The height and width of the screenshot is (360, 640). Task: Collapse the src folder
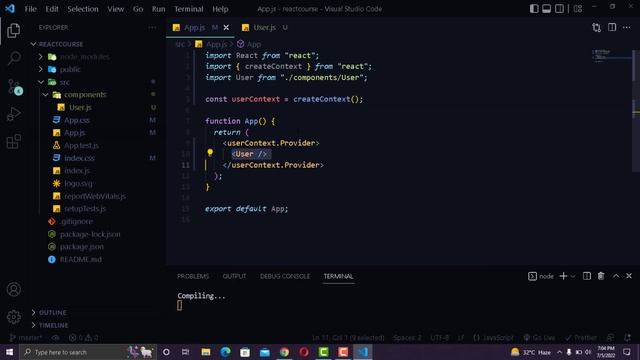point(40,82)
